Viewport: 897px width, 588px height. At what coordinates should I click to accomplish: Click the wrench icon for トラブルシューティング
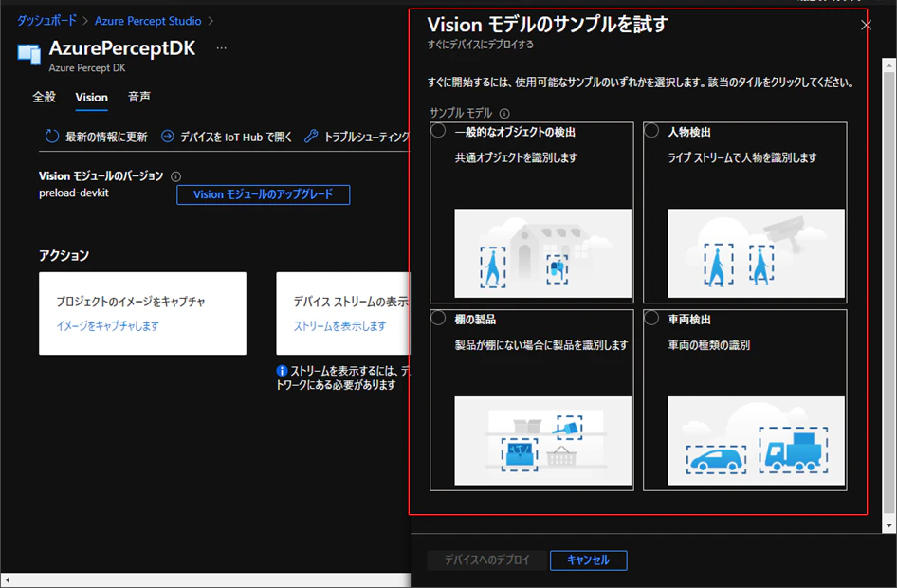(x=311, y=137)
